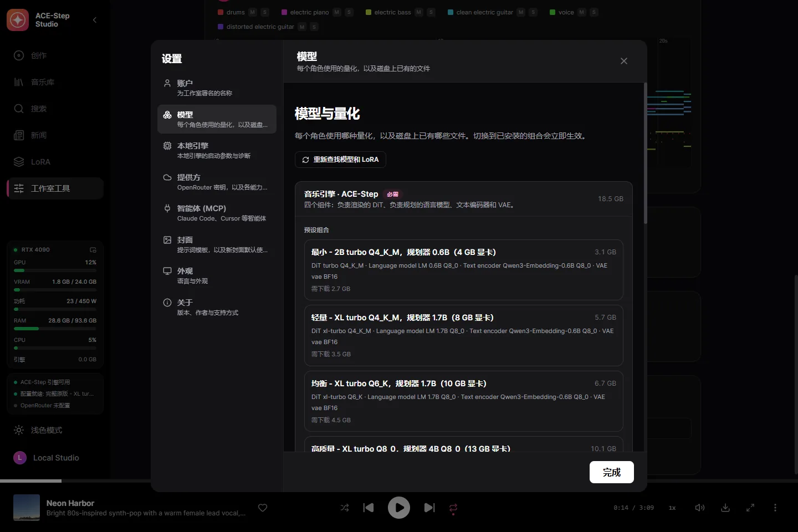Solo the voice track
Image resolution: width=798 pixels, height=532 pixels.
(594, 12)
